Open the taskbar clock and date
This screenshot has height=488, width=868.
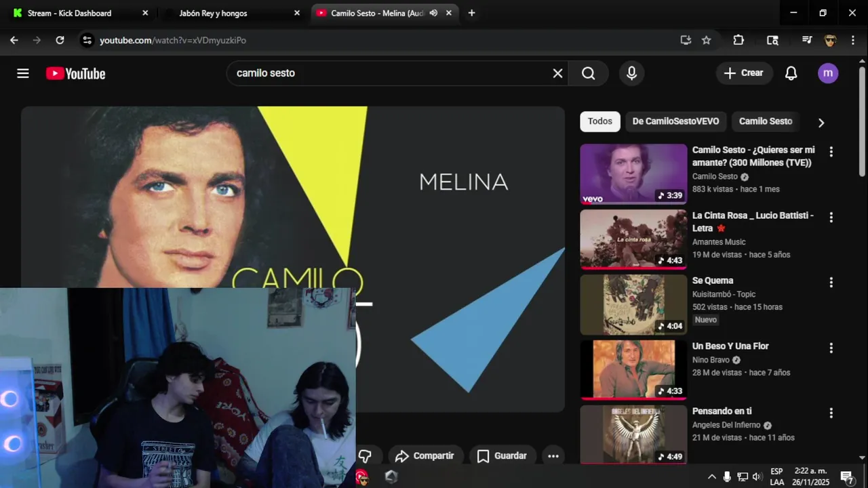click(811, 476)
